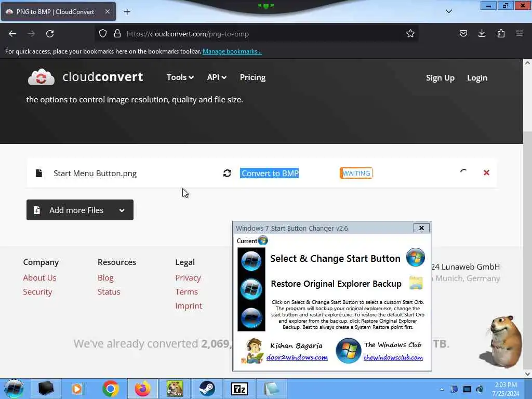
Task: Open the Sign Up page
Action: (x=440, y=78)
